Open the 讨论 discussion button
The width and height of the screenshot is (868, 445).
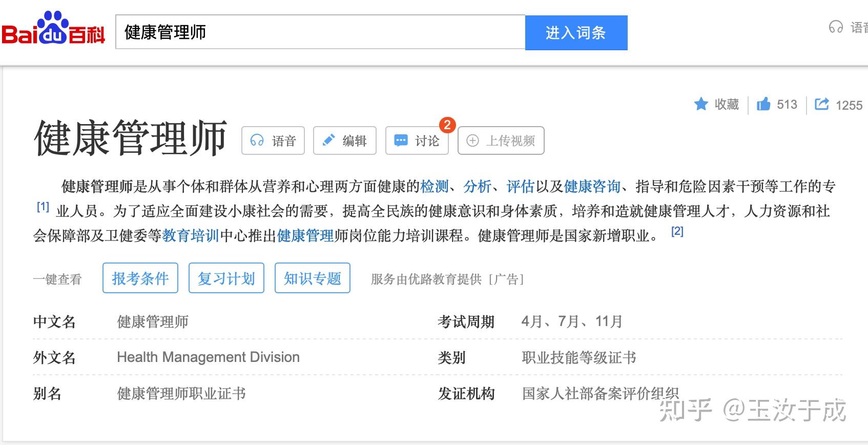[417, 140]
